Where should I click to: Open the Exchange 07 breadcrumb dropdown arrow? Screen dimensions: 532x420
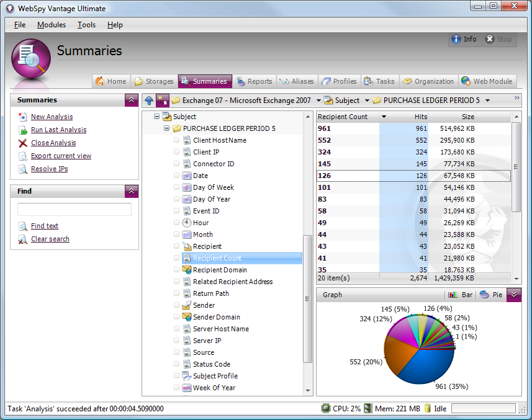318,101
